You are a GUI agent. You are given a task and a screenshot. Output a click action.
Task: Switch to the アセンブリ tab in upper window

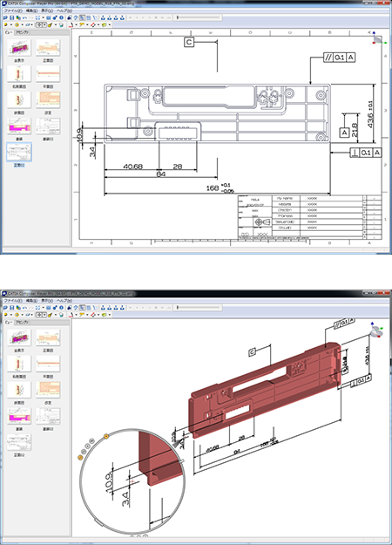pyautogui.click(x=22, y=32)
